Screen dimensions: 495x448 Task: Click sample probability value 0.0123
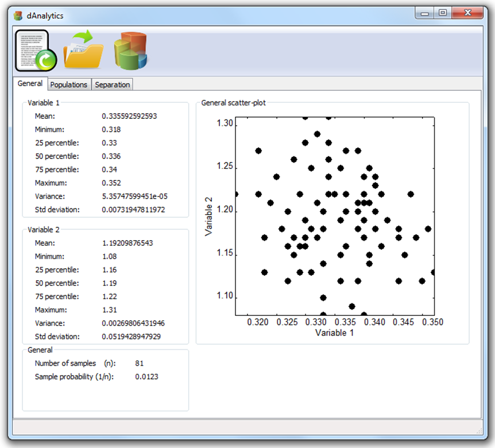(x=146, y=377)
